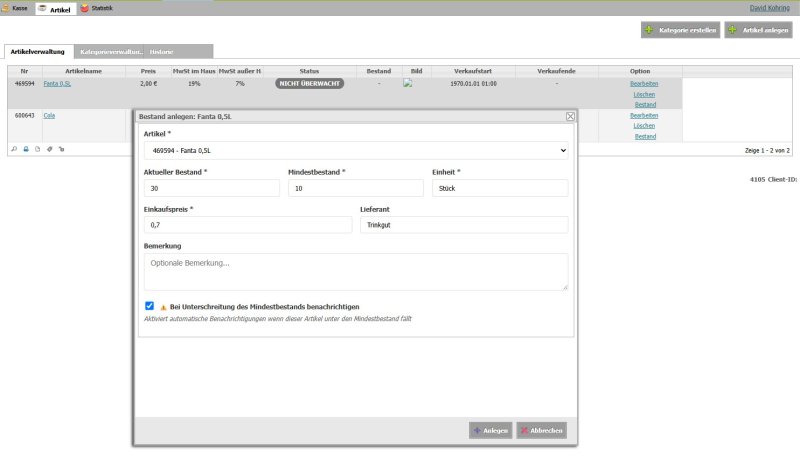800x465 pixels.
Task: Sort by the Status column header
Action: (x=309, y=71)
